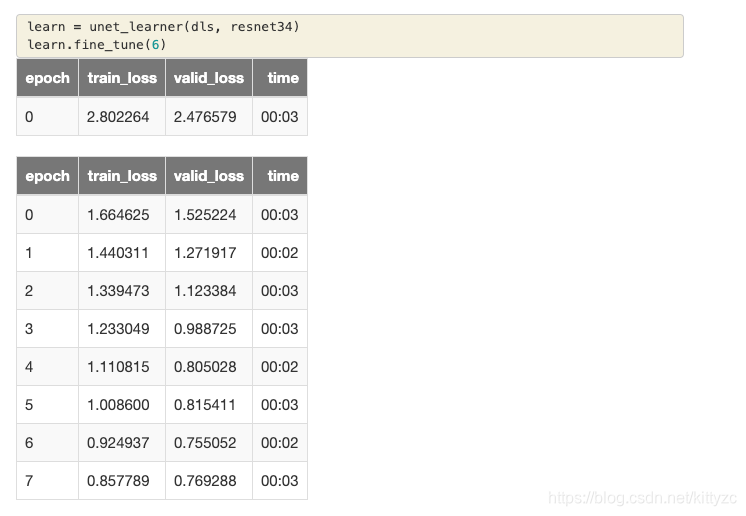
Task: Click time header in second table
Action: click(x=280, y=176)
